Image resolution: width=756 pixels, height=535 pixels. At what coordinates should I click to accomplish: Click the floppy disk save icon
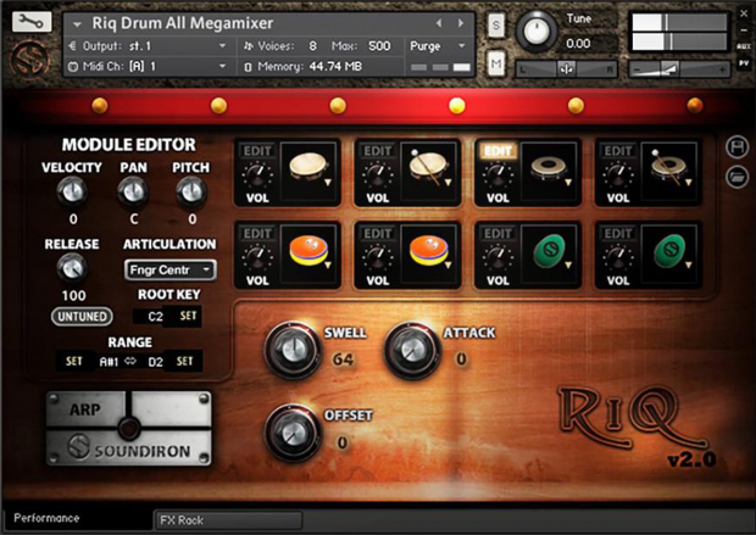click(x=737, y=147)
